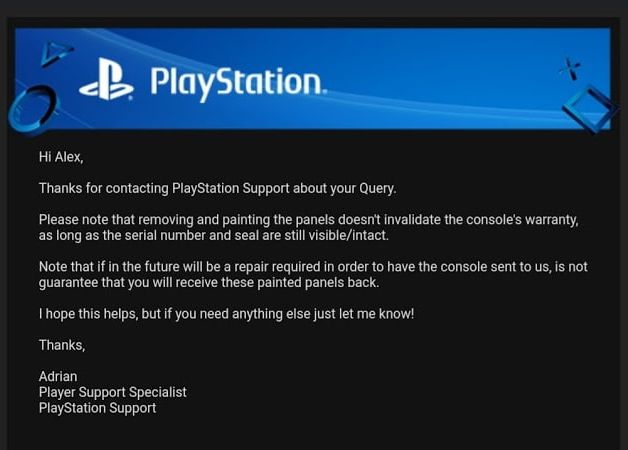Click 'Player Support Specialist' title
Viewport: 628px width, 450px height.
pyautogui.click(x=113, y=392)
